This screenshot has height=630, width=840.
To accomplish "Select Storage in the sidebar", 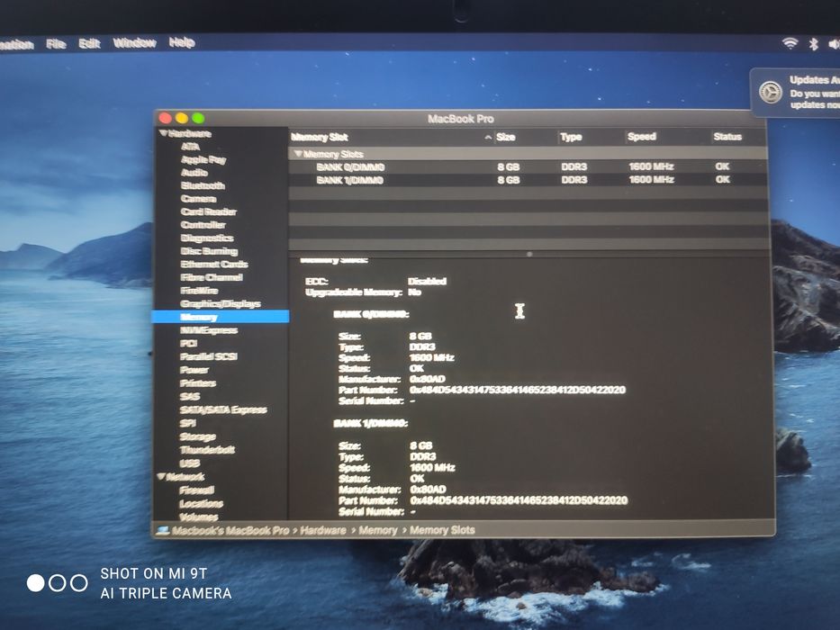I will (x=198, y=436).
